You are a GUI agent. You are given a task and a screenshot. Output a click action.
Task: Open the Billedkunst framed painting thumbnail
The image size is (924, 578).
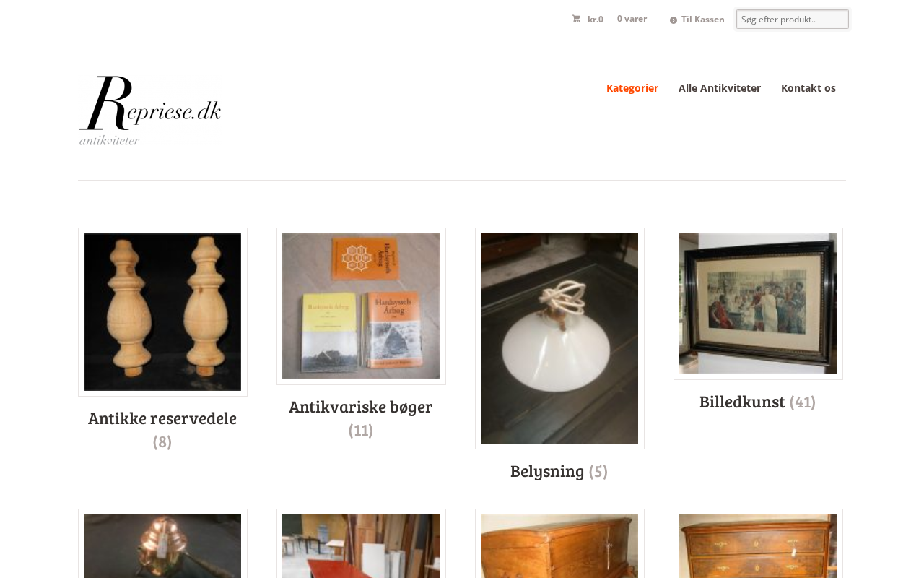click(758, 303)
